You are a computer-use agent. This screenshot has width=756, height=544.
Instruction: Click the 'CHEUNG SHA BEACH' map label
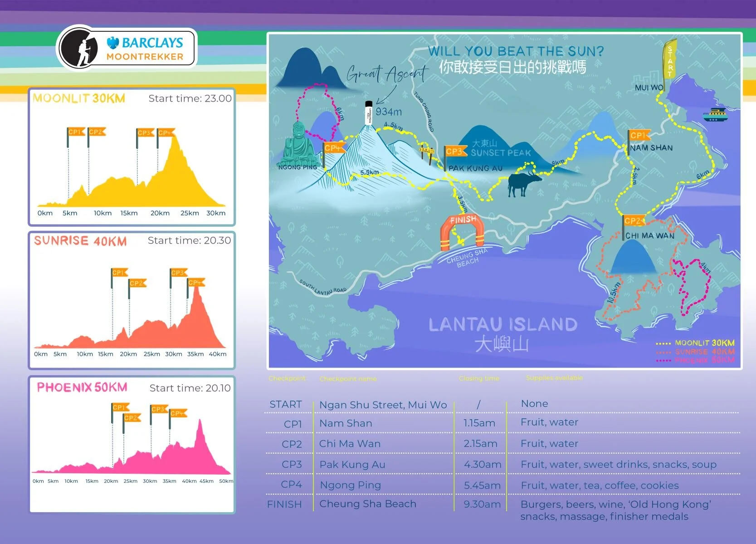pos(467,258)
